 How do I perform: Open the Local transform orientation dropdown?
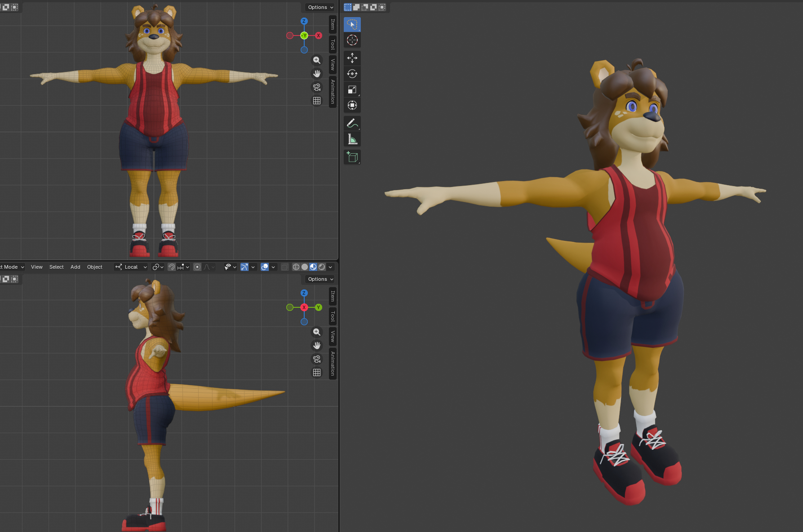click(131, 267)
